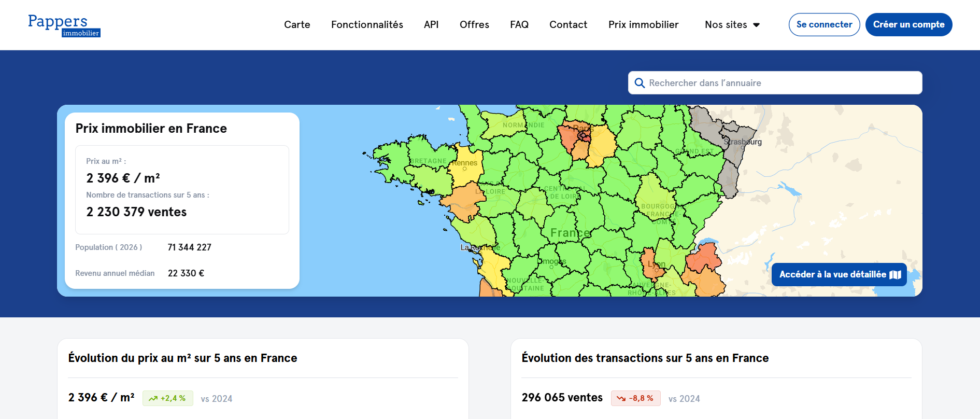Click Accéder à la vue détaillée
The image size is (980, 419).
839,275
